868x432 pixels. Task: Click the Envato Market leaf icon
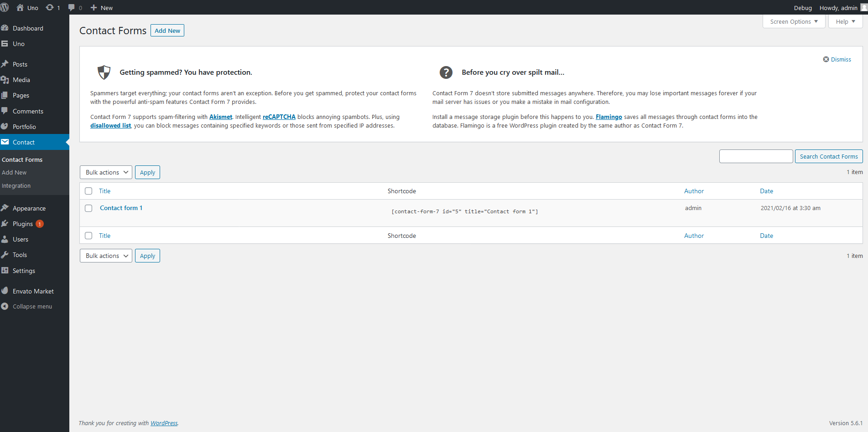pyautogui.click(x=5, y=291)
